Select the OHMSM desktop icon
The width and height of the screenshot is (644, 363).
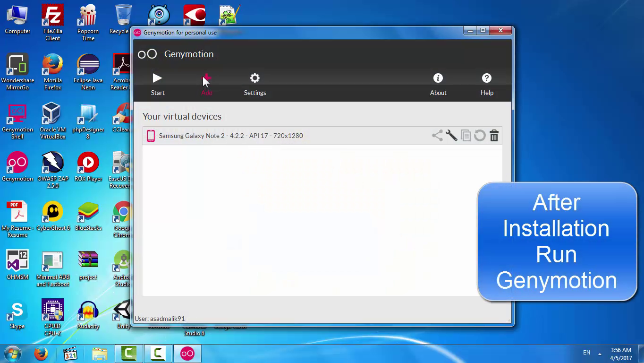(x=17, y=265)
